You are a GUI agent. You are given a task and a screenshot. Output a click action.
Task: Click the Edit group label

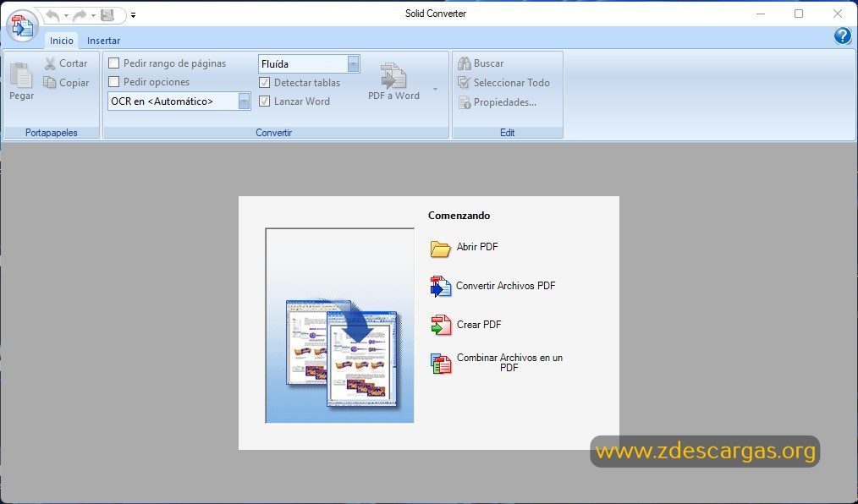pyautogui.click(x=507, y=132)
